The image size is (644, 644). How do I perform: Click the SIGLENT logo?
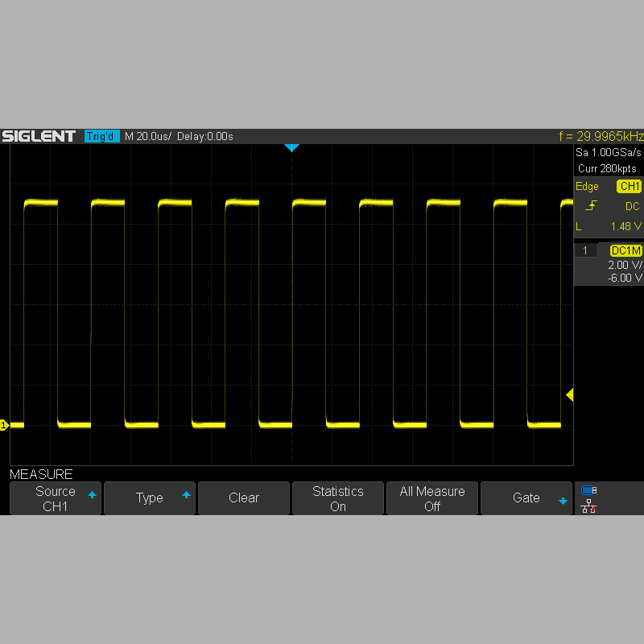coord(39,136)
